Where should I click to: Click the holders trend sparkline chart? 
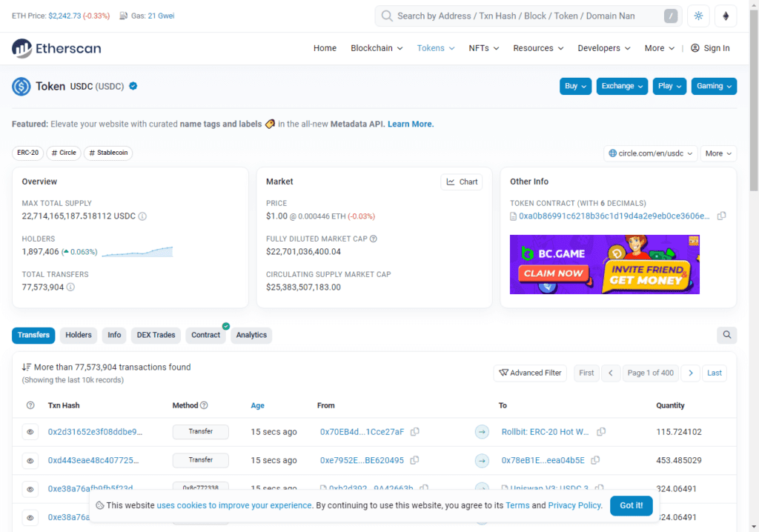point(137,252)
